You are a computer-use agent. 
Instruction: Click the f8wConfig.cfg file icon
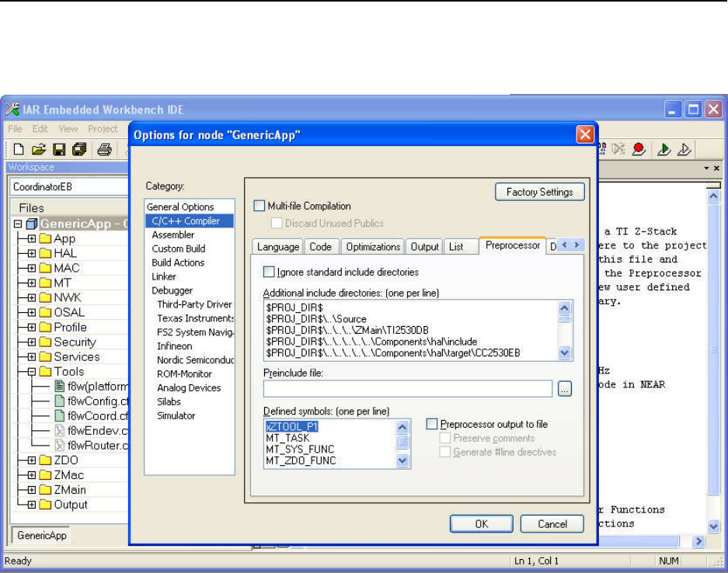pos(59,401)
